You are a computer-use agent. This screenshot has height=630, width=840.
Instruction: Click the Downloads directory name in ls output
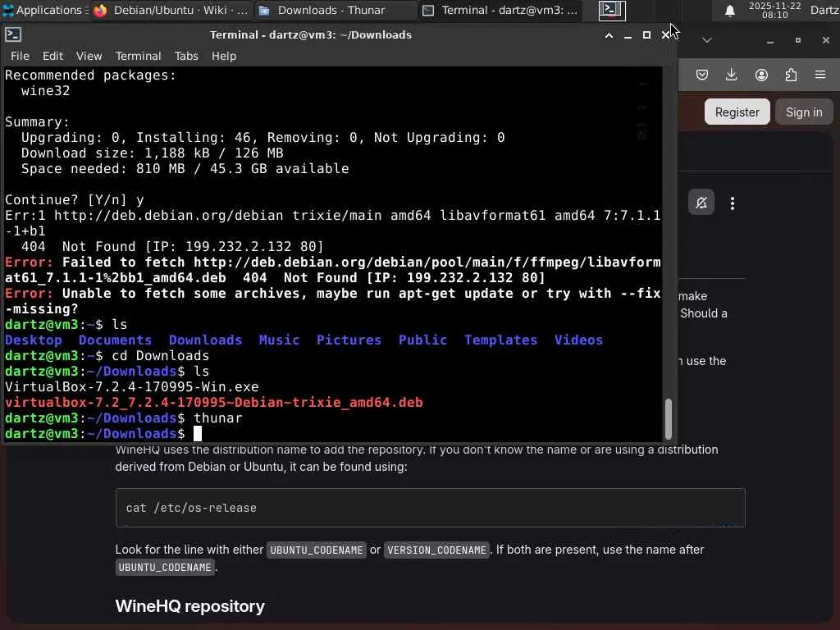point(205,340)
